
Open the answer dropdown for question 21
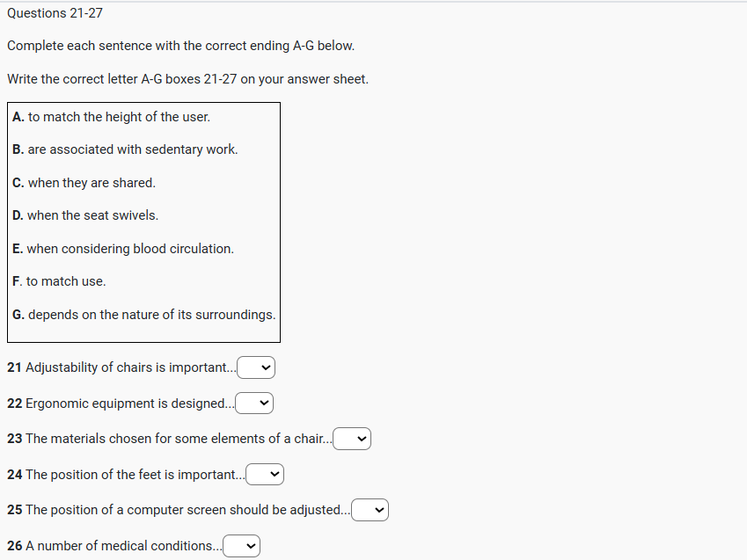(256, 367)
